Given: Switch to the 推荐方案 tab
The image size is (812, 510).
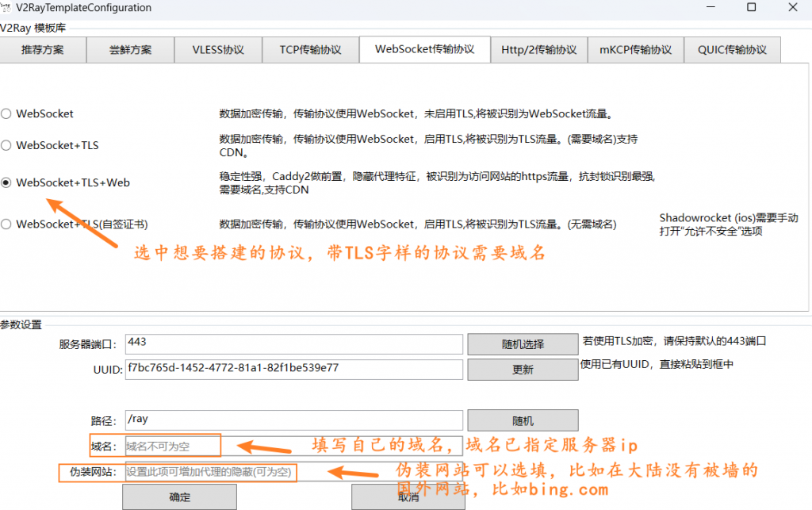Looking at the screenshot, I should click(x=43, y=49).
